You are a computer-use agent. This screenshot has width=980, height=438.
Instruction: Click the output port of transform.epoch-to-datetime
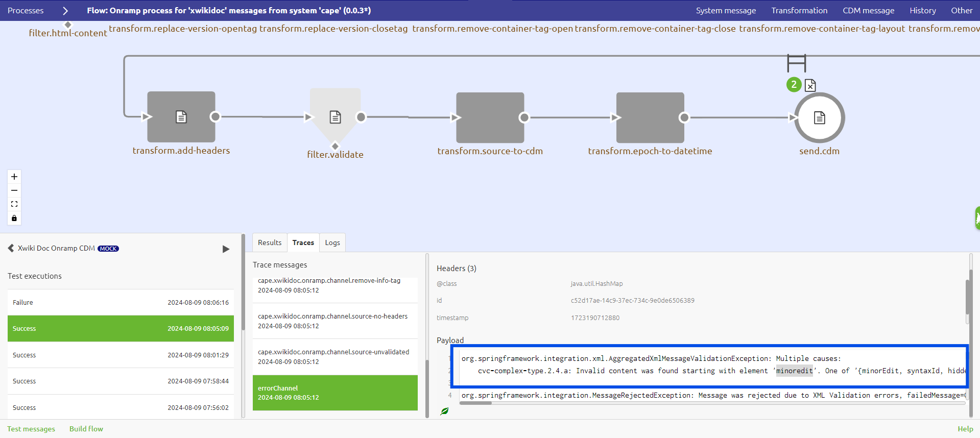tap(684, 118)
